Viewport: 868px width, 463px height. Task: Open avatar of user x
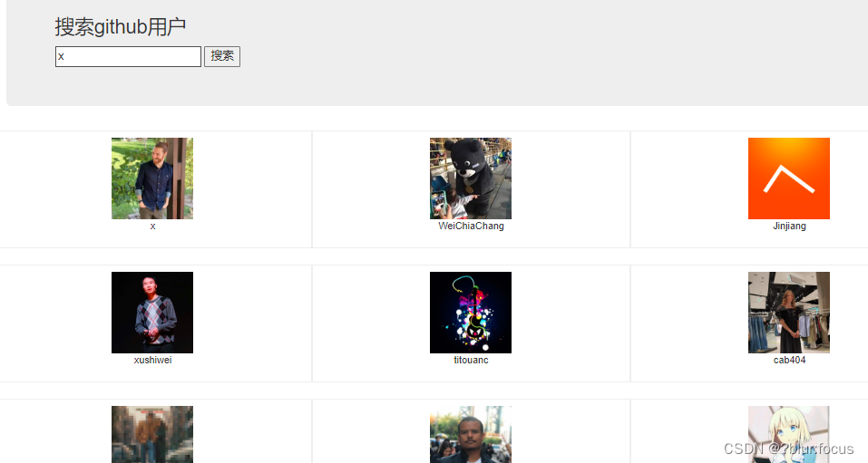tap(152, 178)
